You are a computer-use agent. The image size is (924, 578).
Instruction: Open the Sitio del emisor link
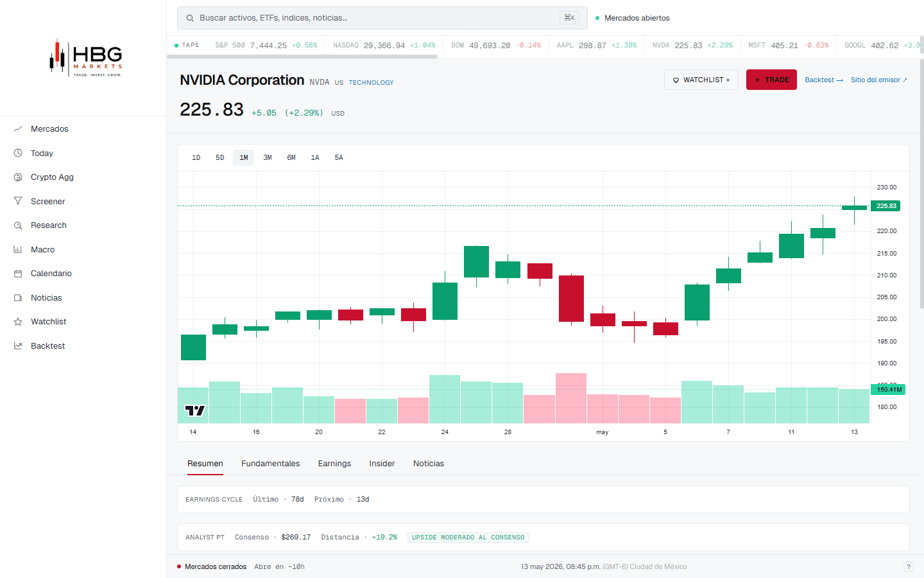[879, 80]
